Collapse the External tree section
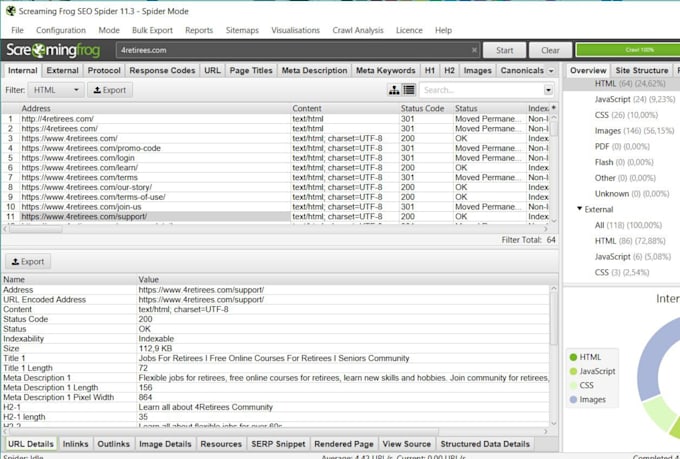Viewport: 680px width, 459px height. (579, 209)
